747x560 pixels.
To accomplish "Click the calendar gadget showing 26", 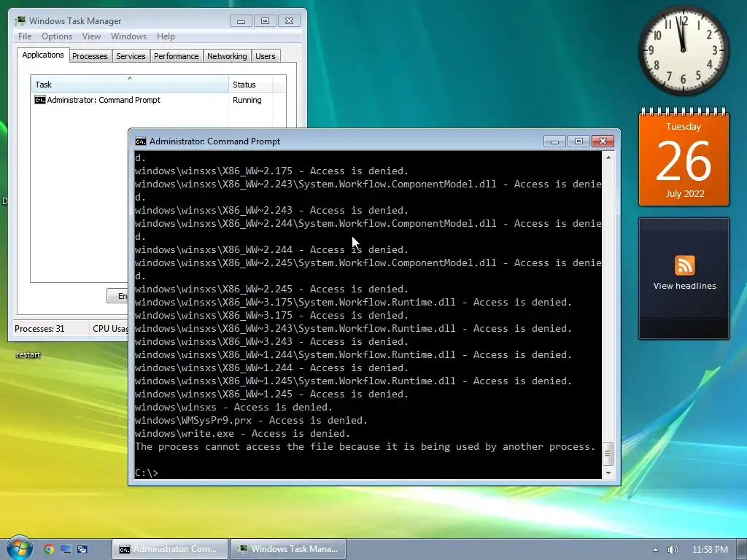I will pyautogui.click(x=684, y=157).
